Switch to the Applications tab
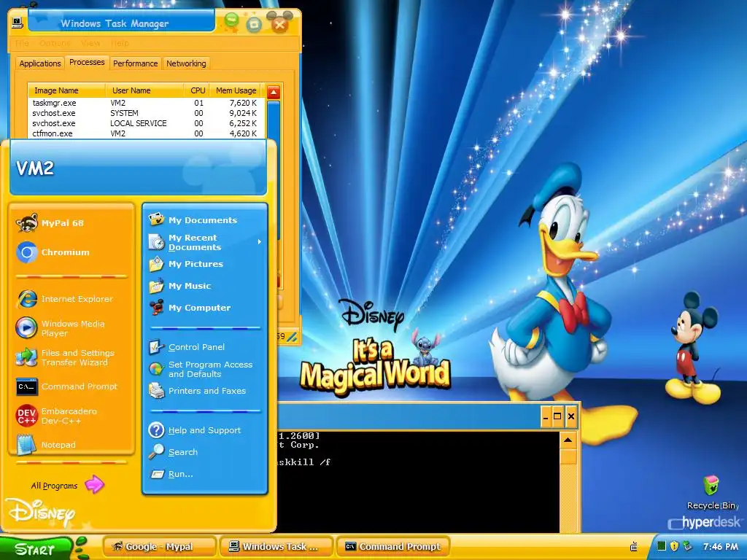 coord(40,63)
